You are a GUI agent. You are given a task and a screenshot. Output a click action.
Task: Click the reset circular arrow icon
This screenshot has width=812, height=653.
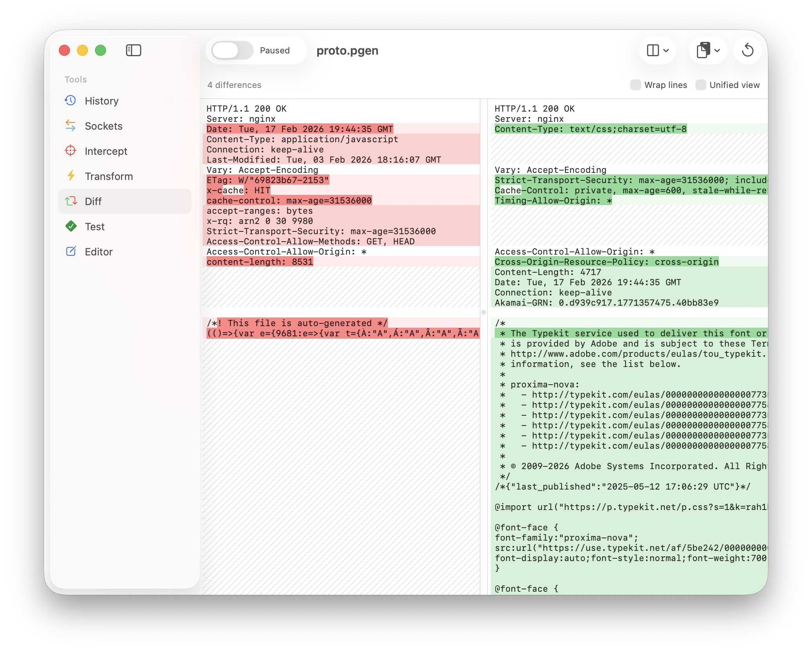(748, 50)
